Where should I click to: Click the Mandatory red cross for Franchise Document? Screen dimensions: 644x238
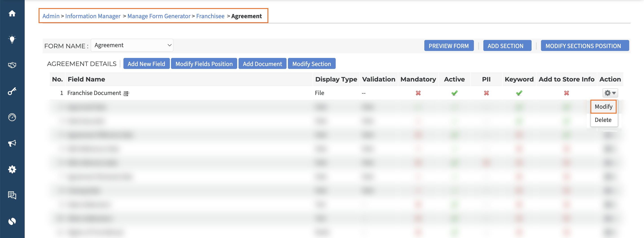[418, 93]
